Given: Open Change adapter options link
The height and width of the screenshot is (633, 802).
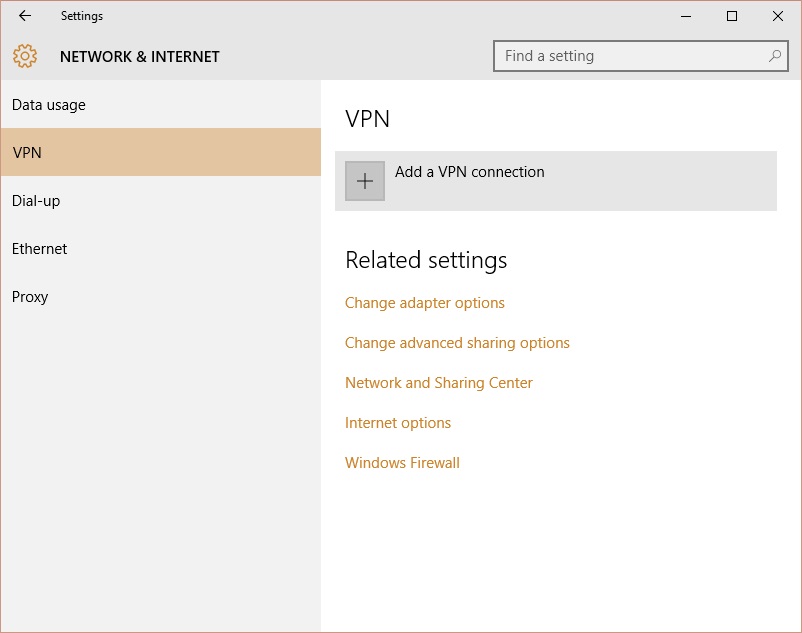Looking at the screenshot, I should [425, 303].
